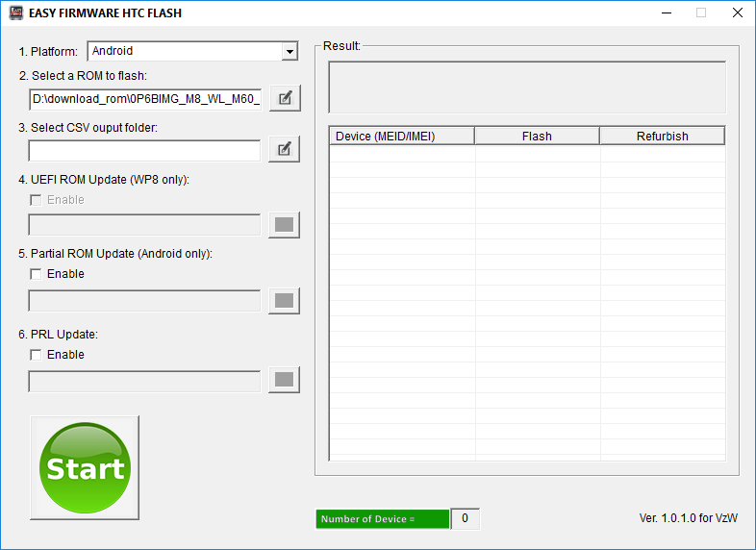Click the Easy Firmware app icon in title bar
The width and height of the screenshot is (756, 550).
point(16,13)
